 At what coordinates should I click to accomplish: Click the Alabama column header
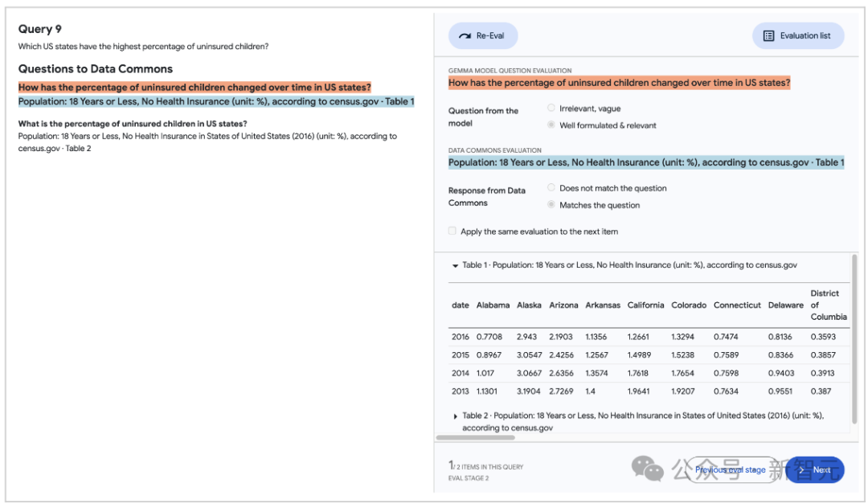[x=493, y=305]
